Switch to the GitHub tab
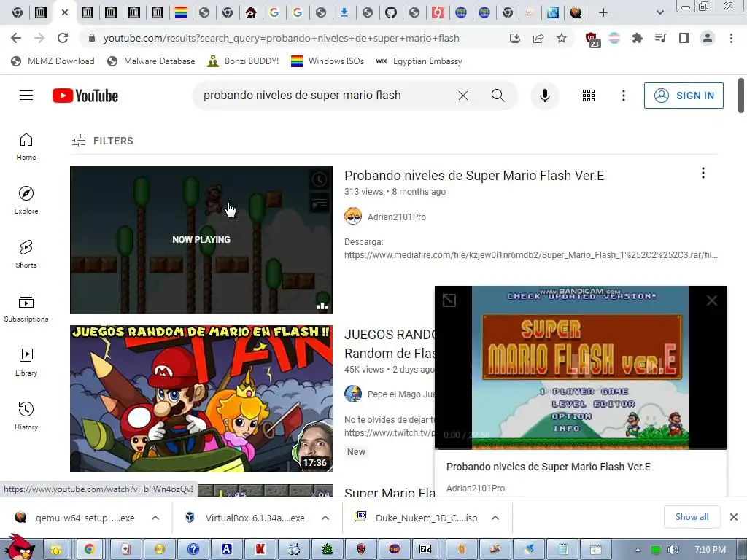747x560 pixels. (391, 12)
